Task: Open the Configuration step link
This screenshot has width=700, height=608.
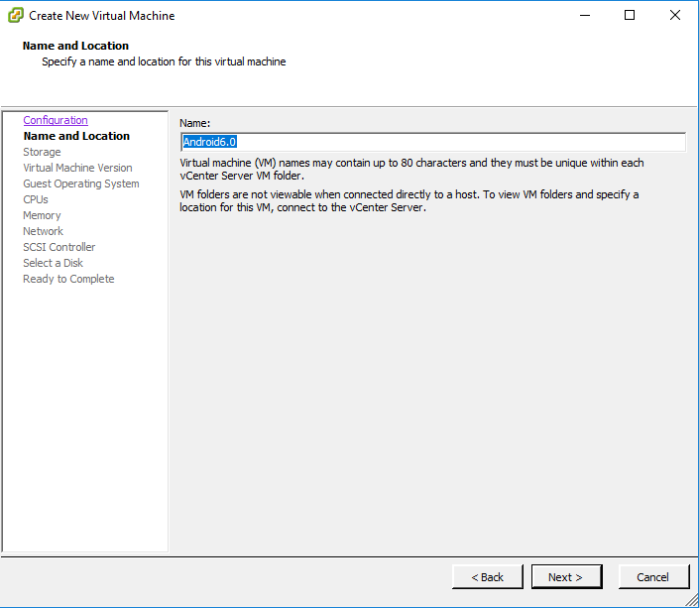Action: [56, 120]
